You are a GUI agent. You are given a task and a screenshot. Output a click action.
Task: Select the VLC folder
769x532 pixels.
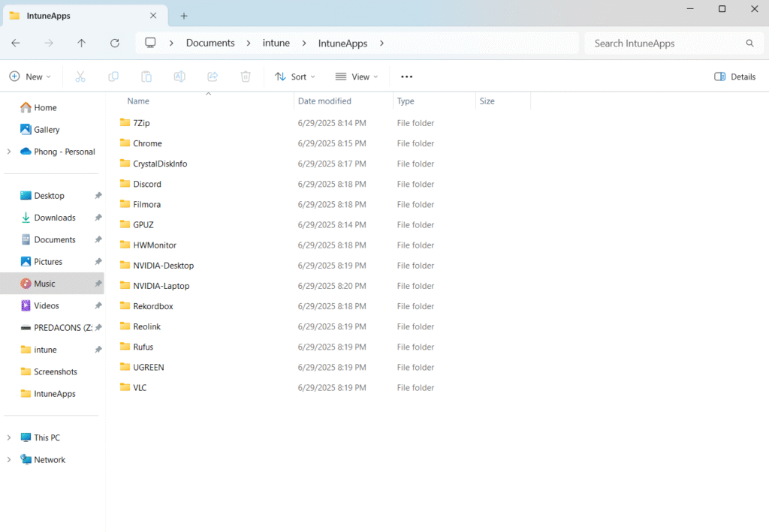click(134, 387)
